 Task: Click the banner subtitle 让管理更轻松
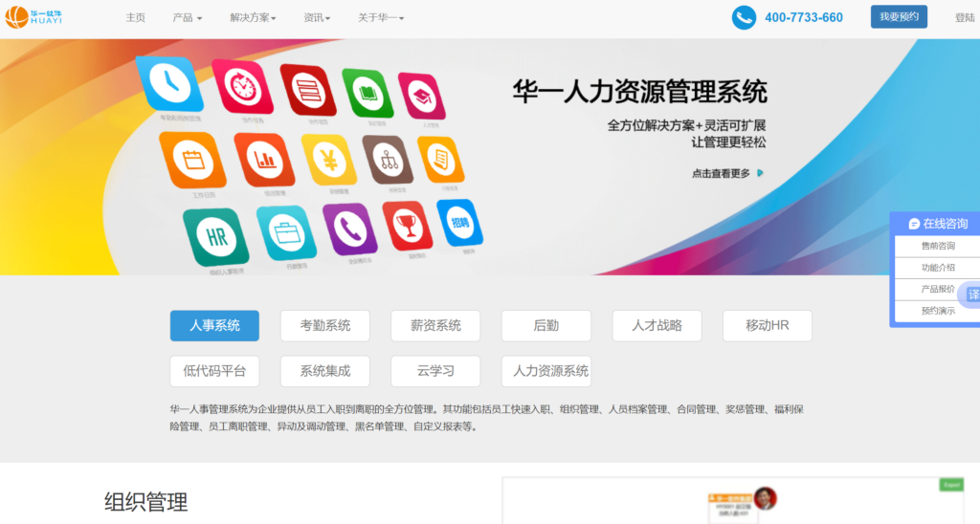(728, 142)
